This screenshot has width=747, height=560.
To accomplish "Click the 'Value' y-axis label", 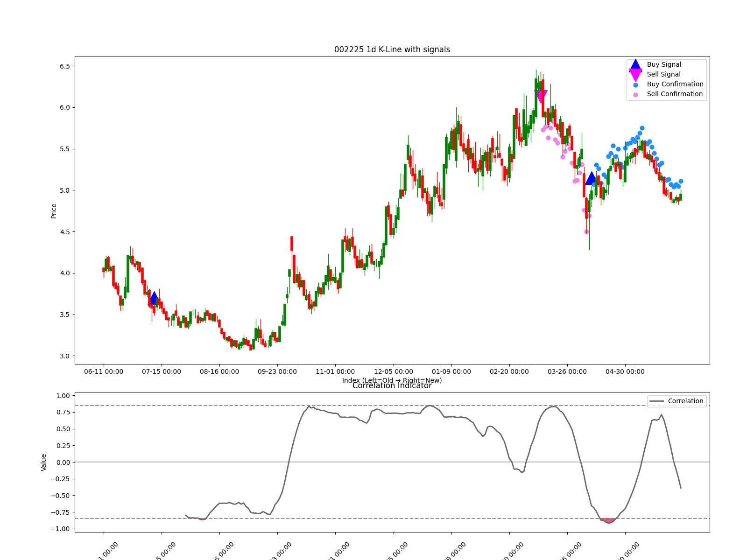I will click(44, 462).
